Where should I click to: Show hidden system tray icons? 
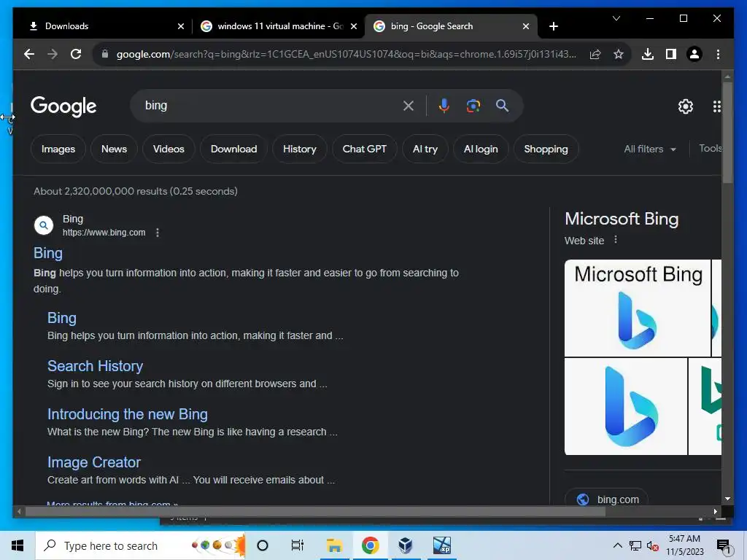pyautogui.click(x=617, y=545)
